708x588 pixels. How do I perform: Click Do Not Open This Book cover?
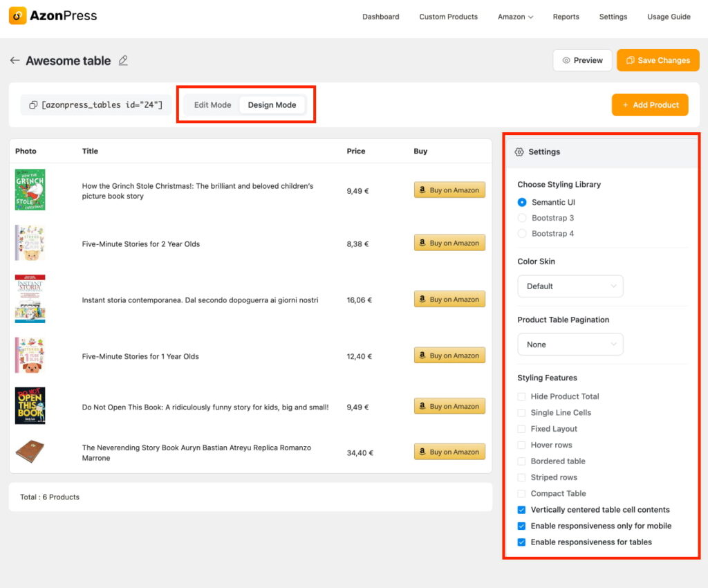click(30, 405)
